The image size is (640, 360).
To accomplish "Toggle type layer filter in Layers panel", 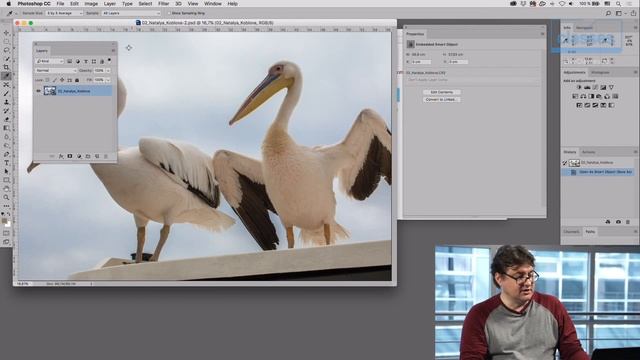I will click(86, 61).
